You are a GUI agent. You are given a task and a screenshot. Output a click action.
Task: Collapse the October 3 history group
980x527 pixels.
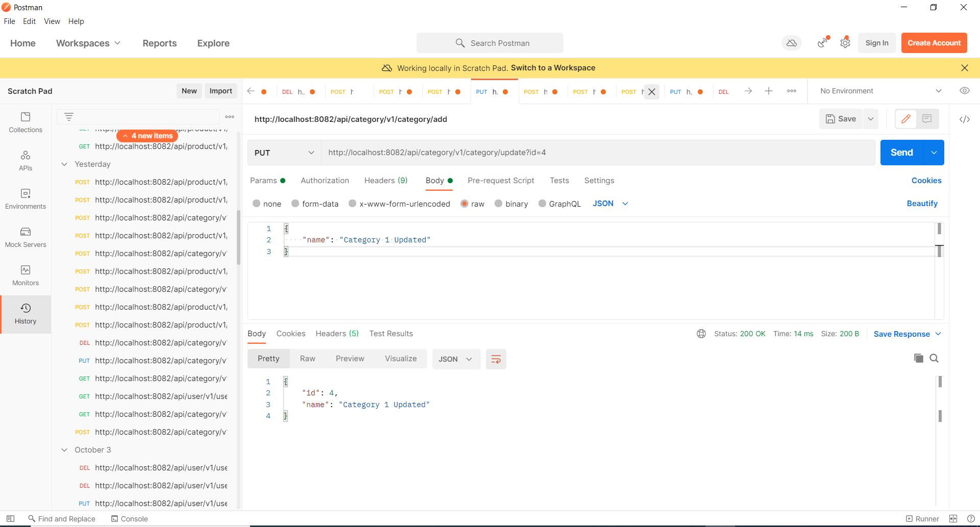(64, 450)
